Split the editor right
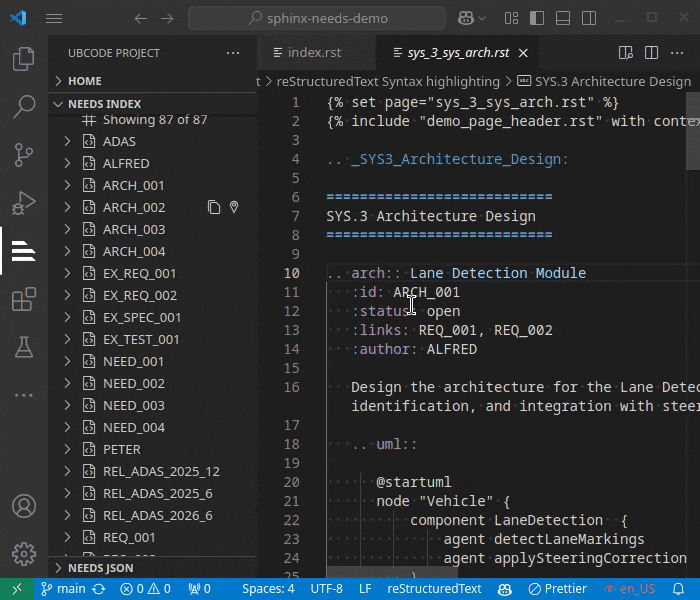This screenshot has height=600, width=700. coord(651,53)
